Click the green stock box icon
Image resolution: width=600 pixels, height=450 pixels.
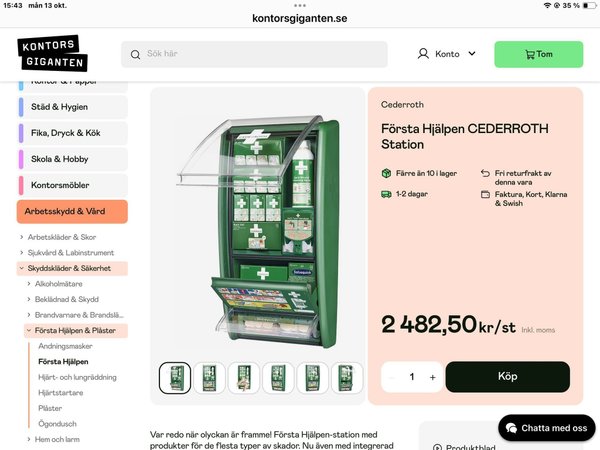[386, 173]
